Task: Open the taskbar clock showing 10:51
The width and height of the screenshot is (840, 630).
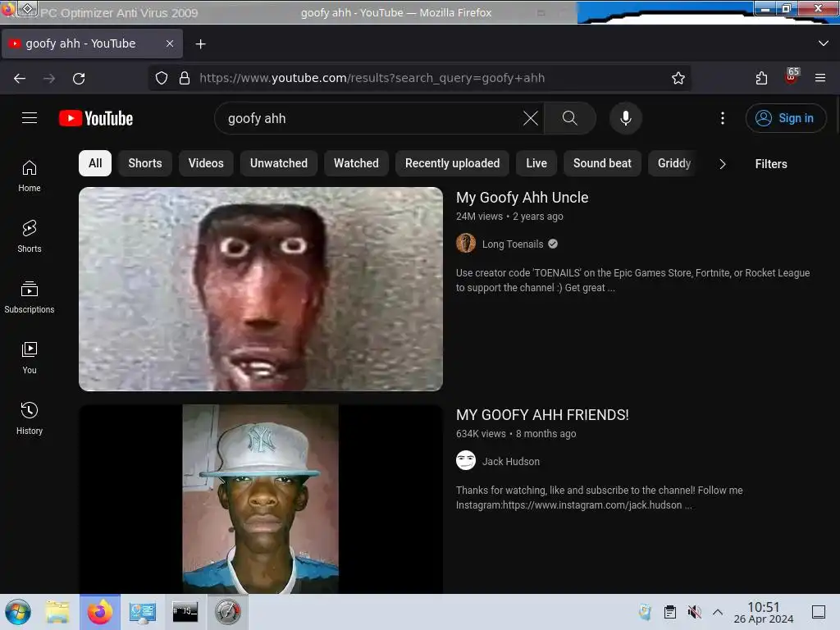Action: 764,612
